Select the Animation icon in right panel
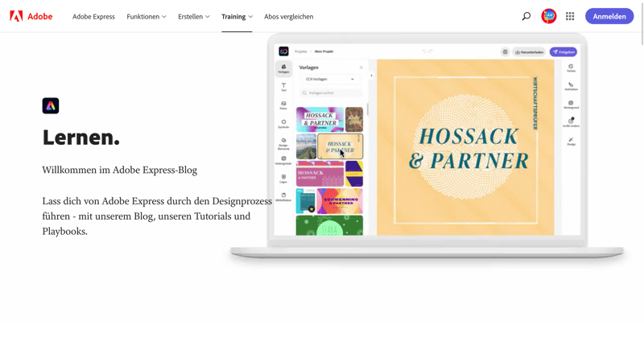Screen dimensions: 644x362 click(x=571, y=86)
